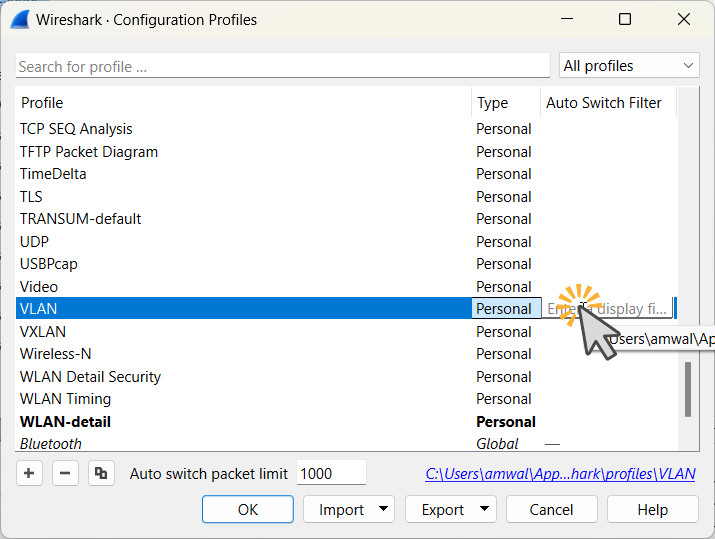Click the Search for profile field

[282, 66]
